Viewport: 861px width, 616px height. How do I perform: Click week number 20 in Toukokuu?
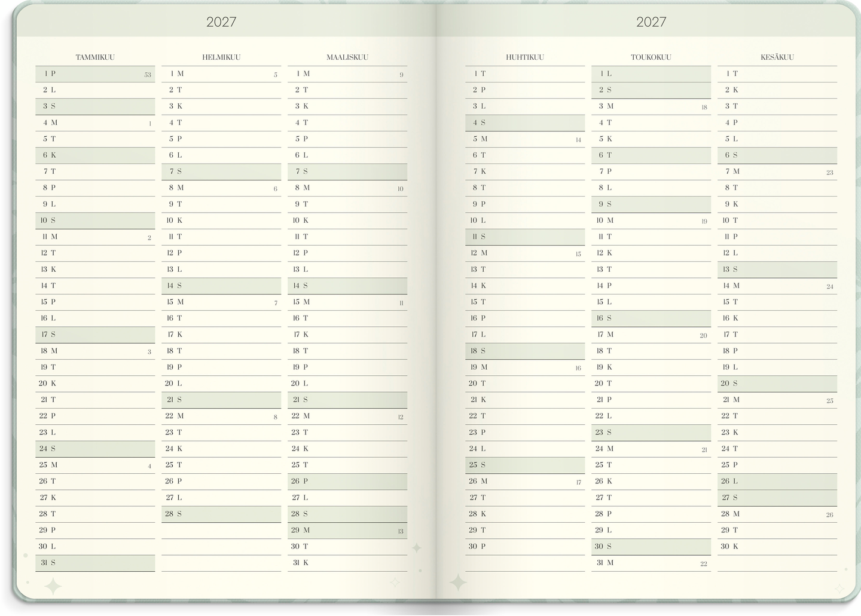click(x=704, y=336)
